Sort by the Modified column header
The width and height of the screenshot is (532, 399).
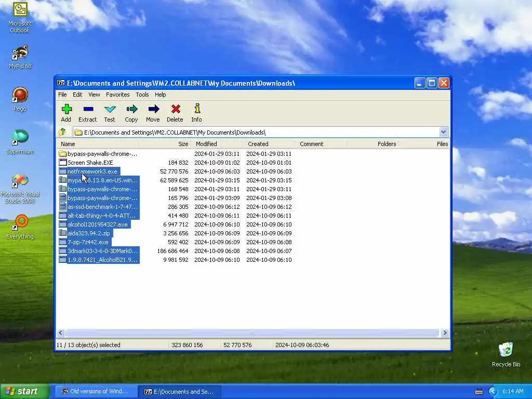point(217,144)
